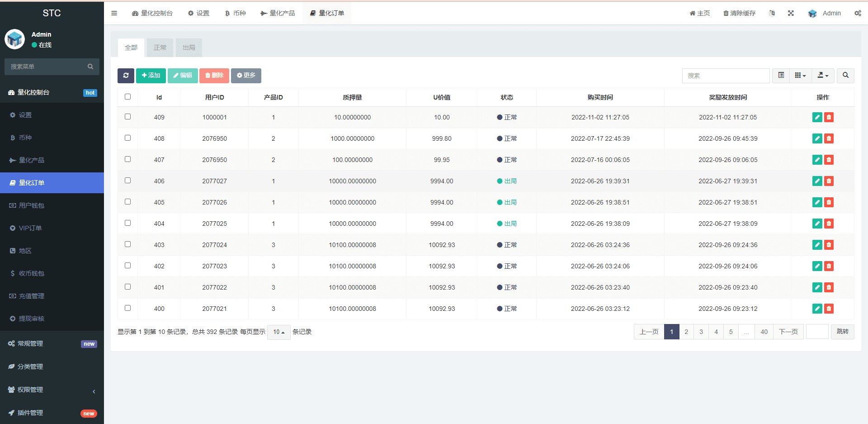868x424 pixels.
Task: Click the magnifier advanced search icon button
Action: (845, 76)
